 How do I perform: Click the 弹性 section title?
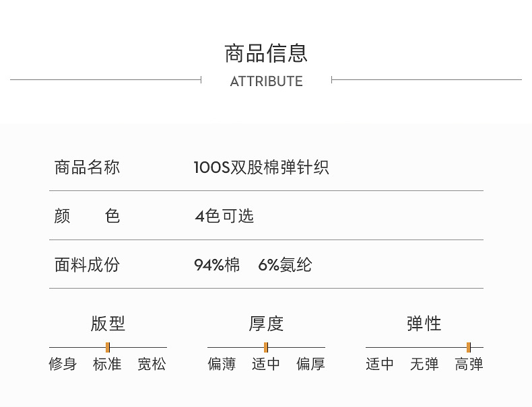point(424,324)
